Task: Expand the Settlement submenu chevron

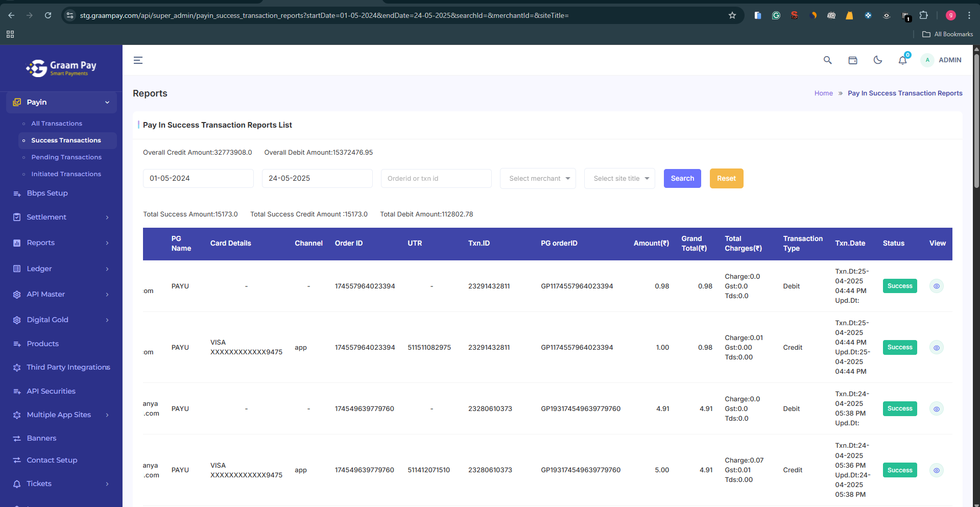Action: point(107,217)
